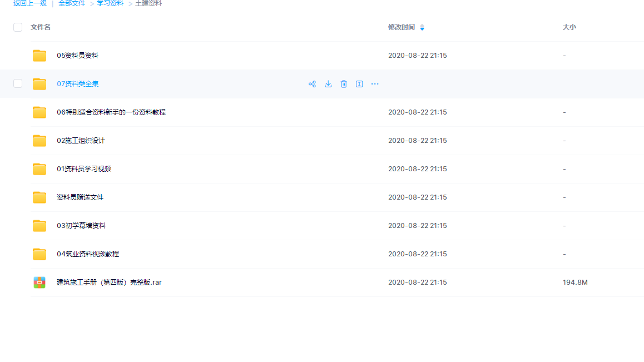Tick the select-all checkbox beside 文件名
The height and width of the screenshot is (362, 644).
click(18, 27)
